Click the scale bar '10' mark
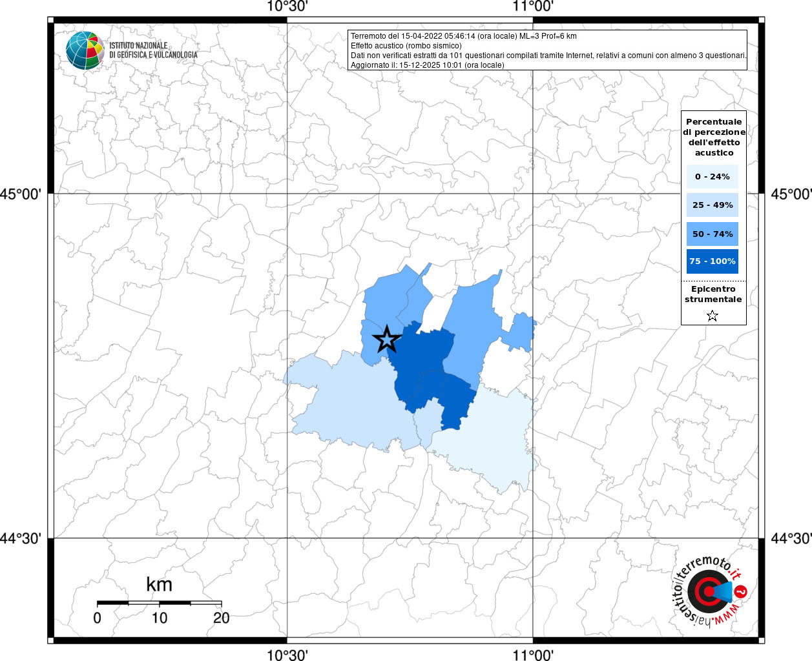Viewport: 812px width, 661px height. 159,618
